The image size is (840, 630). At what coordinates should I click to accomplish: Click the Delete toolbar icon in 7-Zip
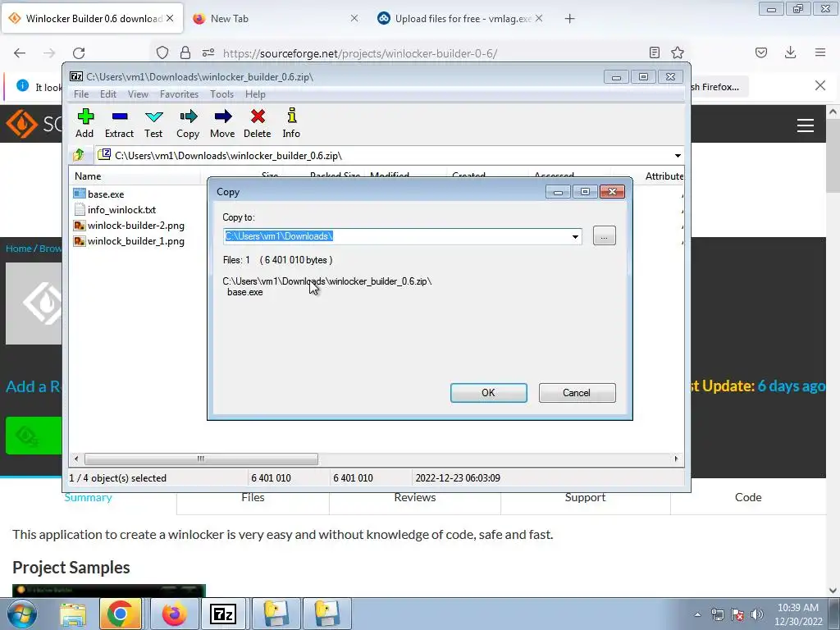pyautogui.click(x=257, y=123)
